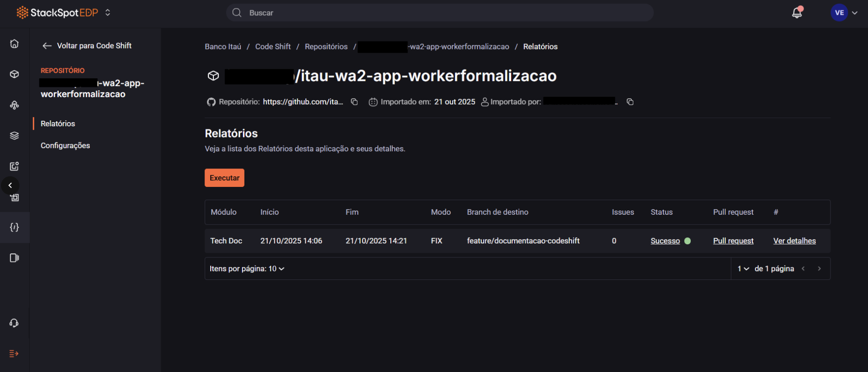Click the stacked layers sidebar icon
868x372 pixels.
[x=14, y=136]
